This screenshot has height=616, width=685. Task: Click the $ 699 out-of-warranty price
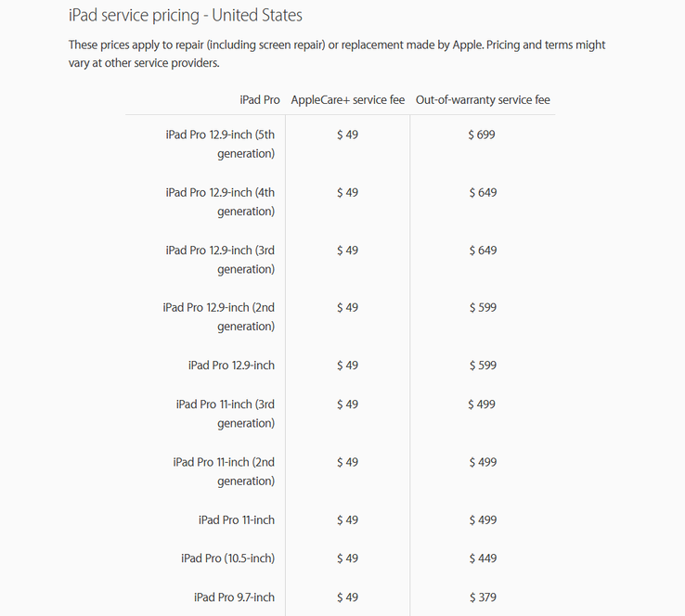482,135
